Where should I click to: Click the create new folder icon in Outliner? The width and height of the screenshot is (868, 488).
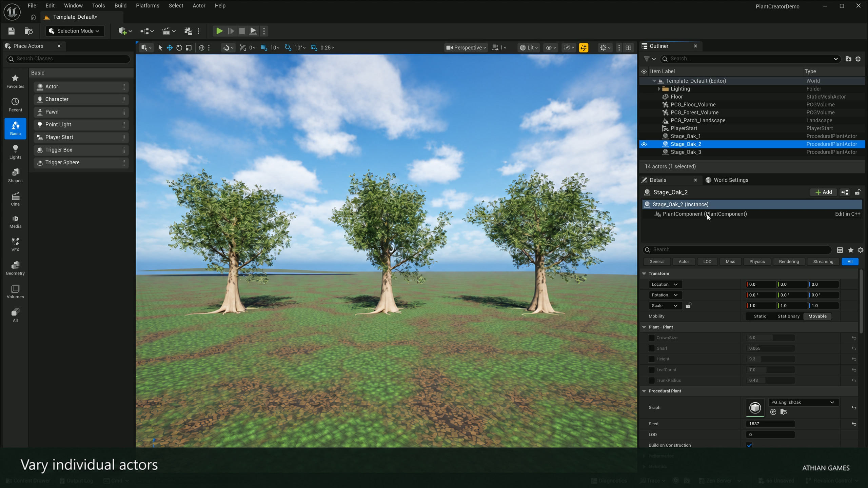coord(848,59)
